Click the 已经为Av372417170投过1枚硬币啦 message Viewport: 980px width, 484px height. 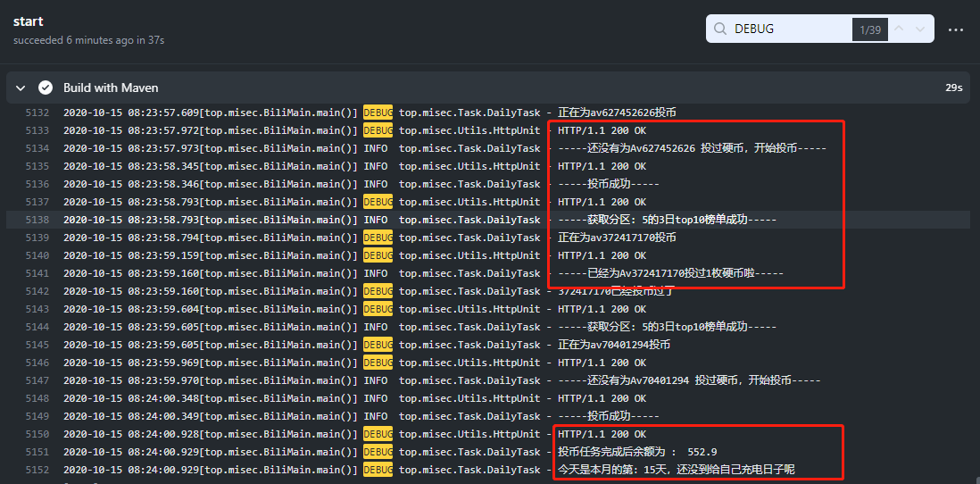(x=670, y=273)
